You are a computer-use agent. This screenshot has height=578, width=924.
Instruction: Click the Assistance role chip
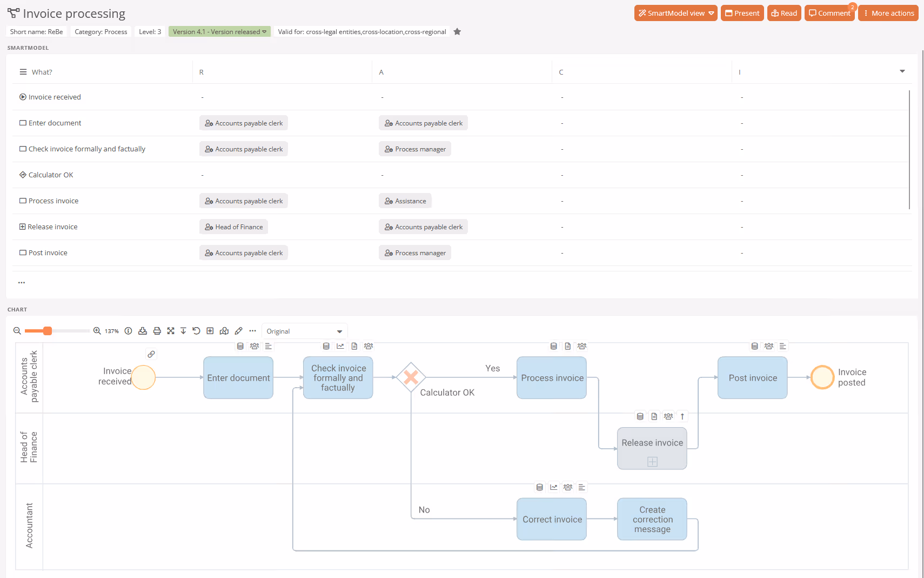pos(405,201)
